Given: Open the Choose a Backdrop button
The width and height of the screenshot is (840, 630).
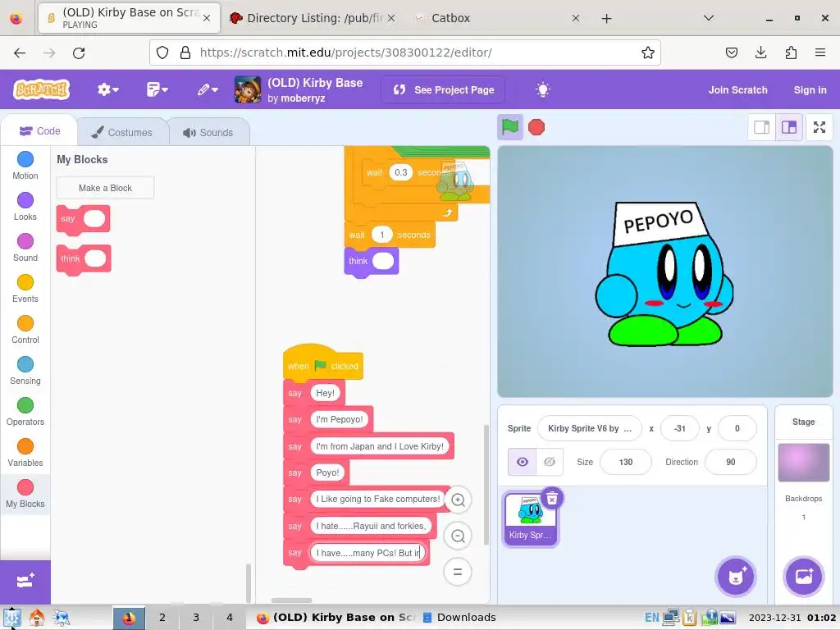Looking at the screenshot, I should (x=803, y=577).
